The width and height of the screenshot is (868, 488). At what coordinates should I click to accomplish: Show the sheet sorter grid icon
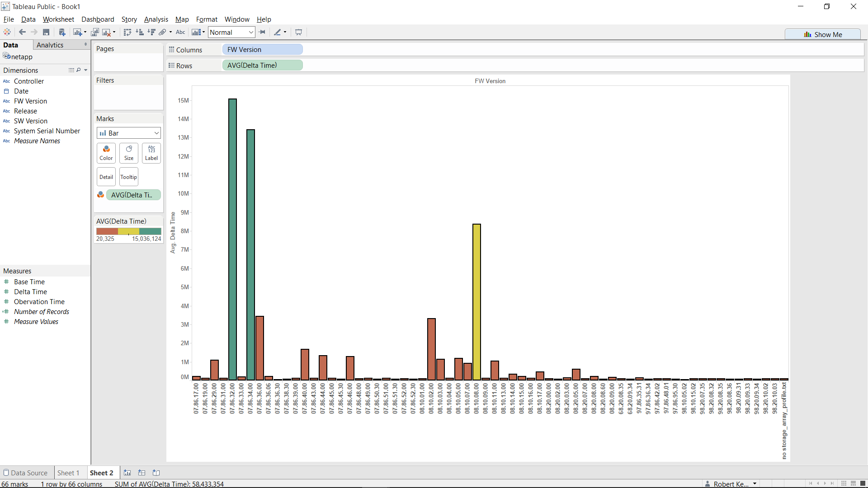click(x=844, y=483)
